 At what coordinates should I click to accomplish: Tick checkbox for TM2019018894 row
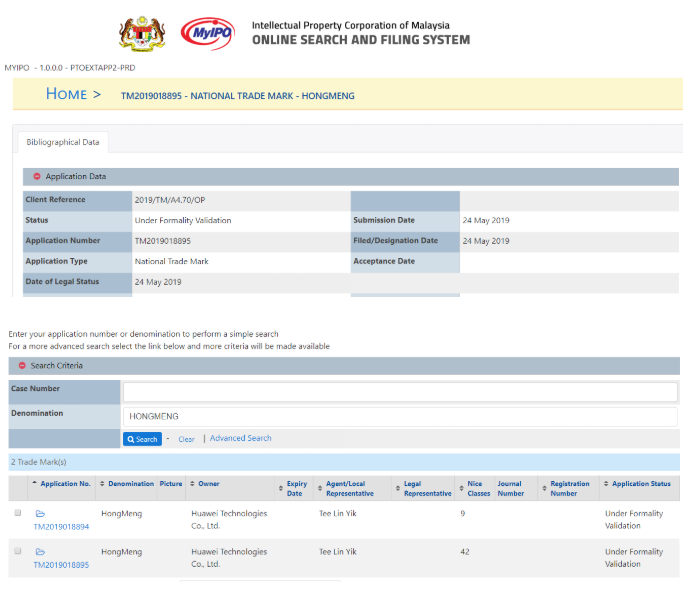18,513
